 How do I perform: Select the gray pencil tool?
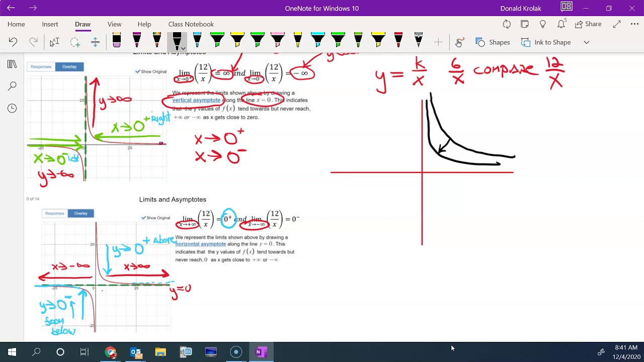(x=419, y=40)
